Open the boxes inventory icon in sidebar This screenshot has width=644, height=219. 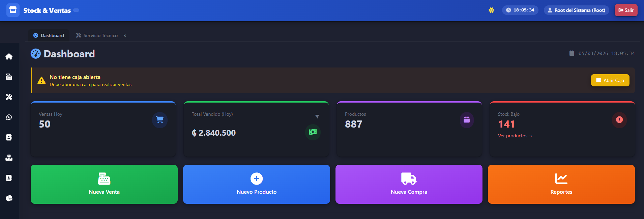tap(9, 158)
